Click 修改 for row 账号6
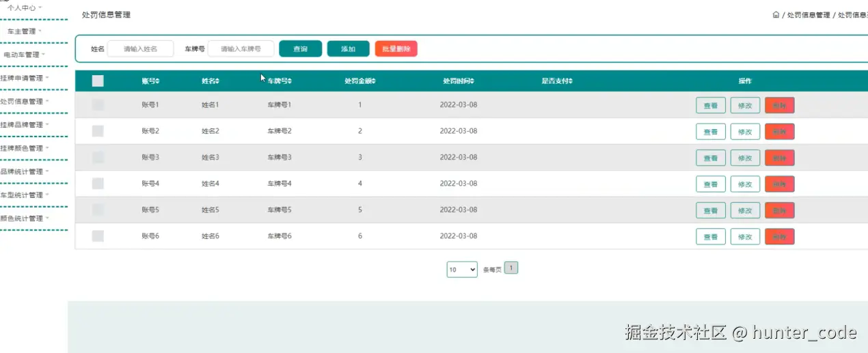 tap(745, 237)
